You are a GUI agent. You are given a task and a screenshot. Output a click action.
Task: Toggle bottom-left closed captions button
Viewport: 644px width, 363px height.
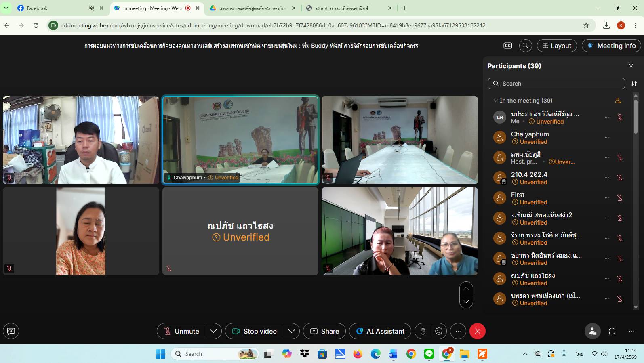pyautogui.click(x=11, y=331)
